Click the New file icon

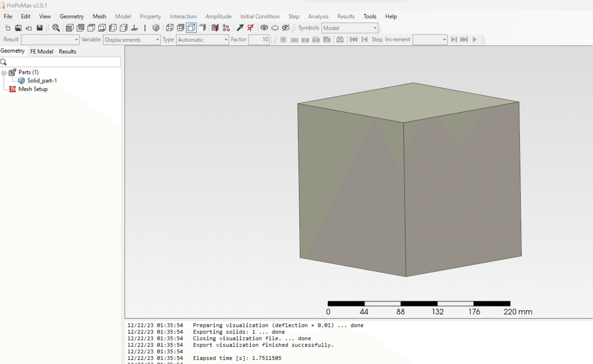(7, 28)
